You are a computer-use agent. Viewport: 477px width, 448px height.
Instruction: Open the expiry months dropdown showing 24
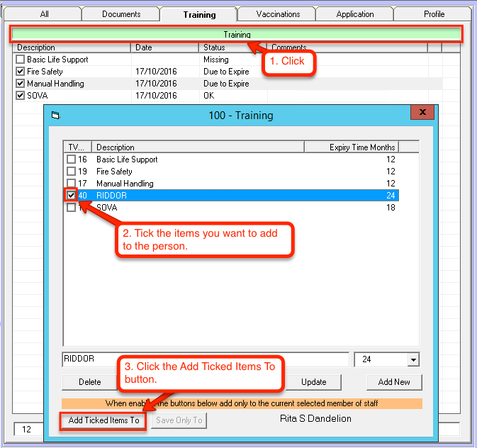[x=413, y=360]
